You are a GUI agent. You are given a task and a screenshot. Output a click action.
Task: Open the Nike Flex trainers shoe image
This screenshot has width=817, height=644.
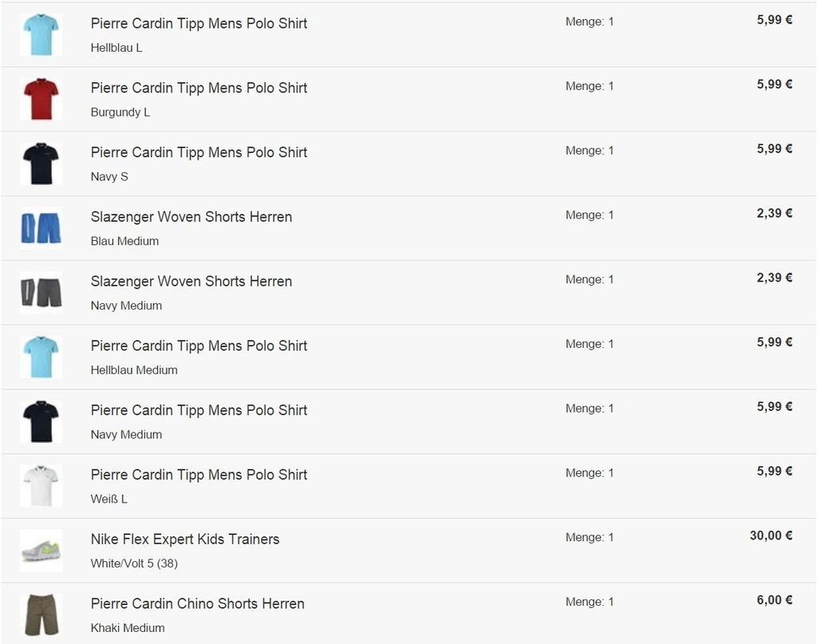[41, 551]
